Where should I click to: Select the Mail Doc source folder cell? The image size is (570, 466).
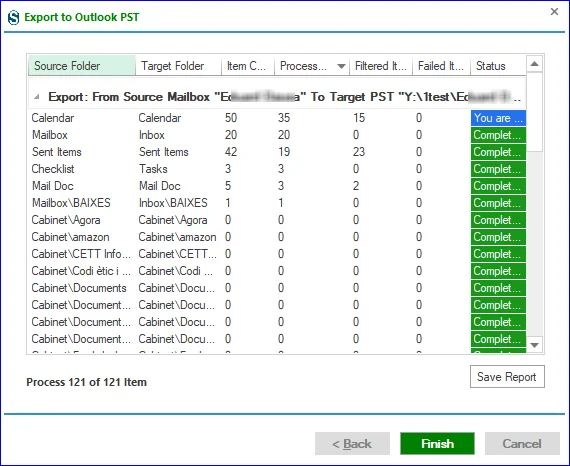tap(53, 186)
